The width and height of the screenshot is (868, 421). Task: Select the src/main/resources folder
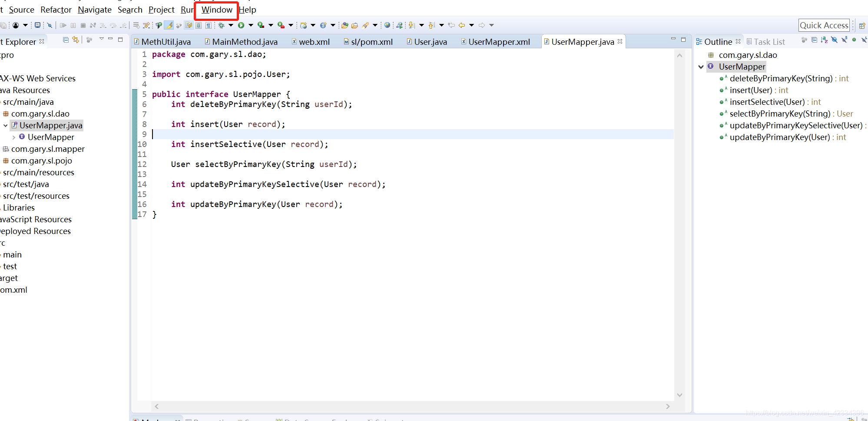(38, 173)
